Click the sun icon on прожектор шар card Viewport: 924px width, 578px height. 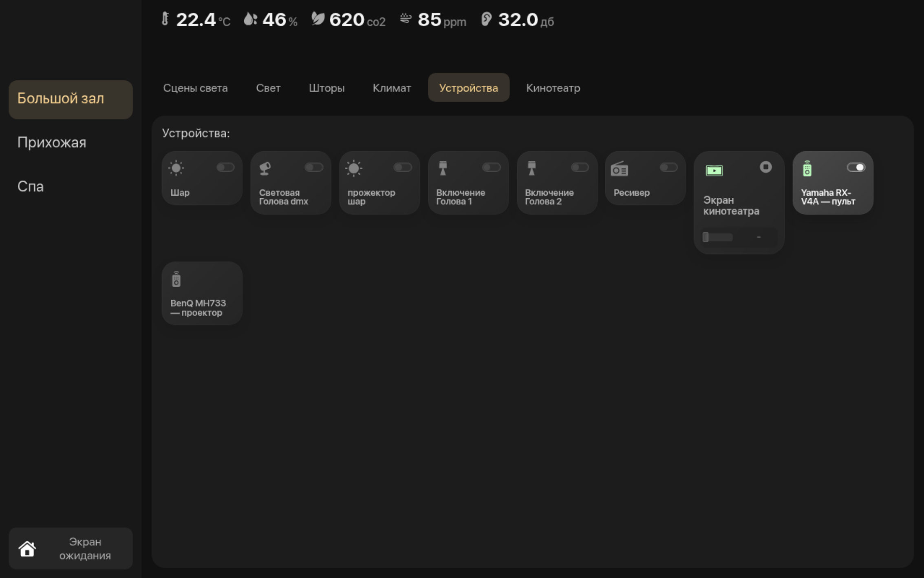pos(353,168)
